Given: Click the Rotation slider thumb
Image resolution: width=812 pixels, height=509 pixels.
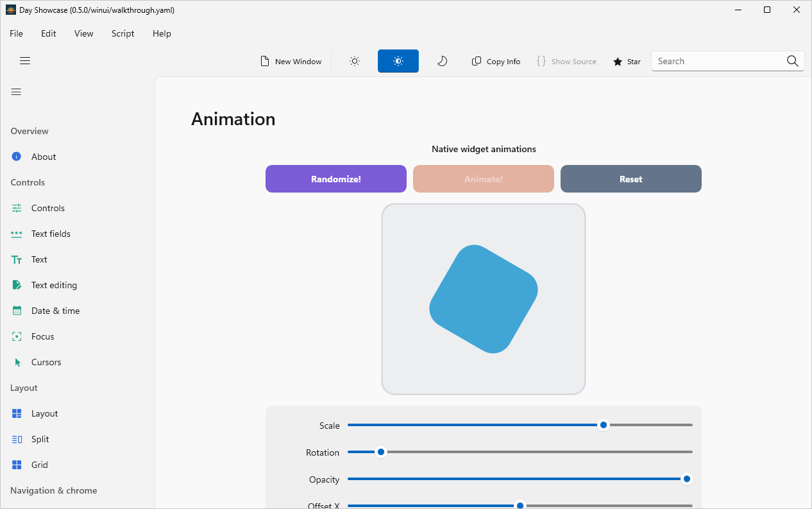Looking at the screenshot, I should [x=381, y=452].
